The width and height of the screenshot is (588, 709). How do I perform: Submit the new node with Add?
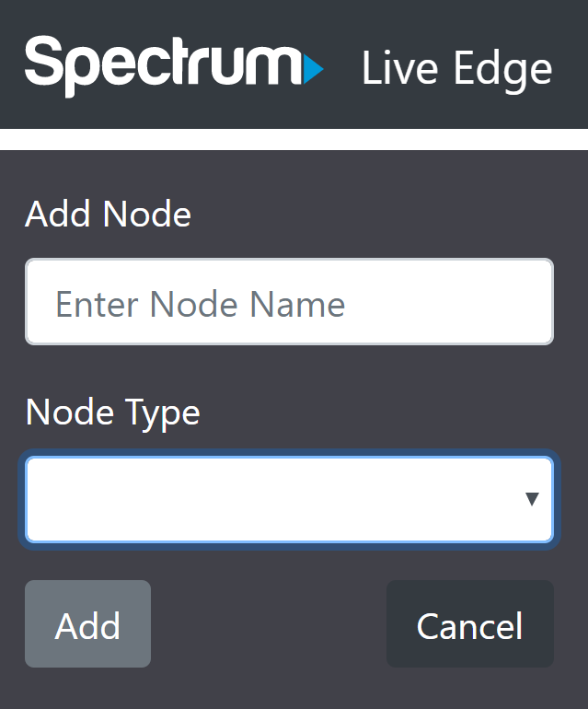87,623
